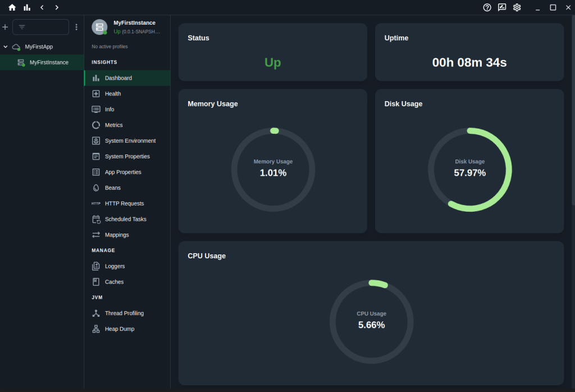
Task: Select HTTP Requests in sidebar
Action: point(124,204)
